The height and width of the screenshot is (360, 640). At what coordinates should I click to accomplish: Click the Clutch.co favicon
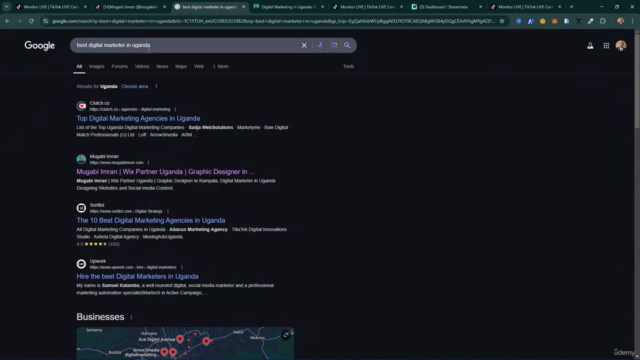click(81, 106)
